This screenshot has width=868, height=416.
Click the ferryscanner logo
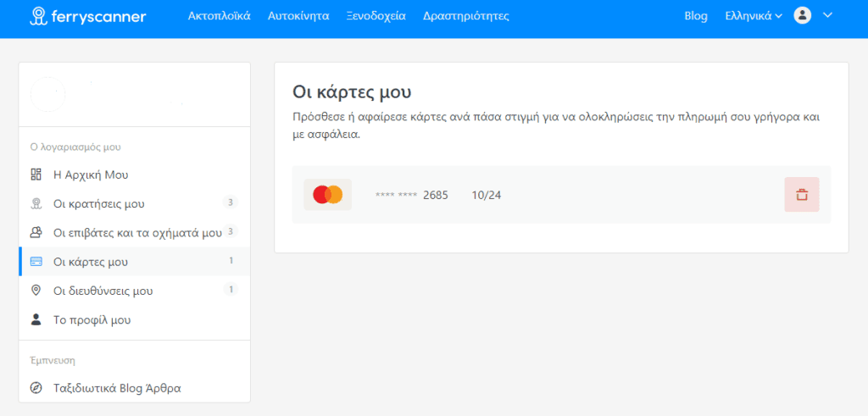tap(88, 16)
